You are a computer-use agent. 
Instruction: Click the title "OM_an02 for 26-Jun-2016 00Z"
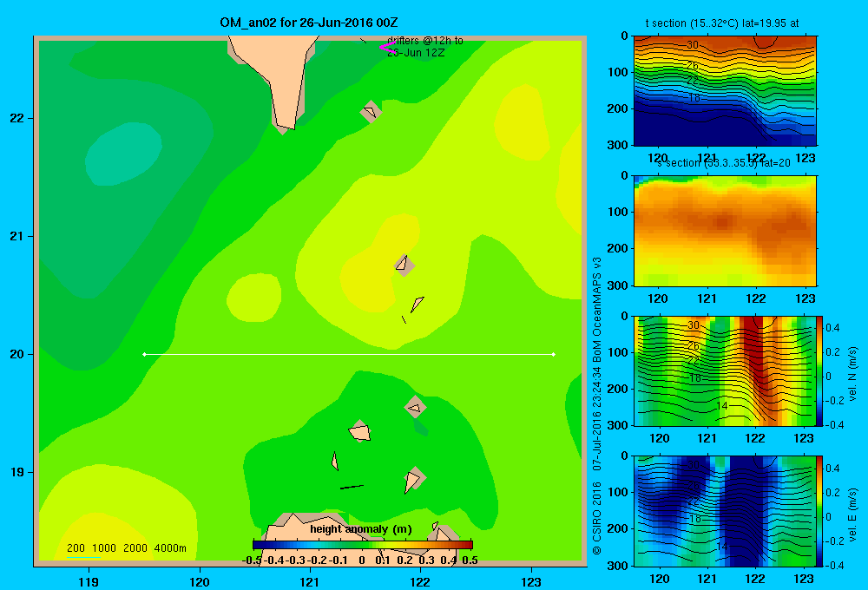click(309, 23)
